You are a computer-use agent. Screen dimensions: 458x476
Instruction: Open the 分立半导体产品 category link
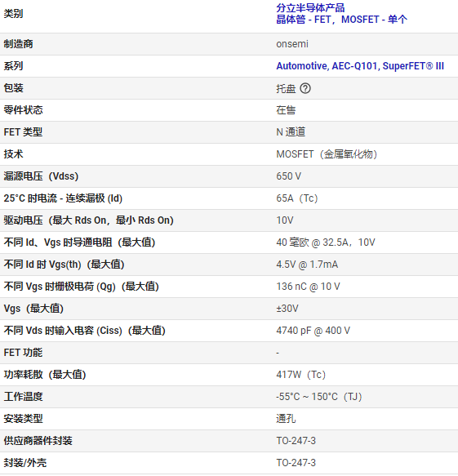tap(310, 8)
